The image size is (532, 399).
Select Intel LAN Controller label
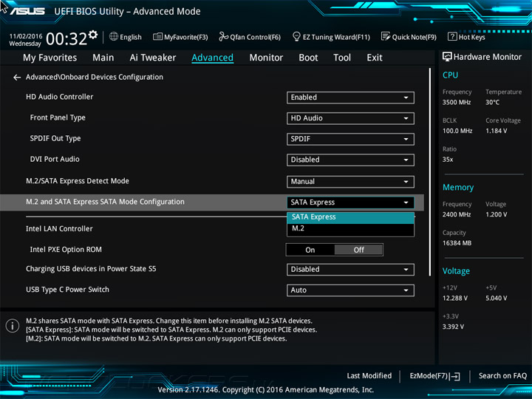pos(59,229)
